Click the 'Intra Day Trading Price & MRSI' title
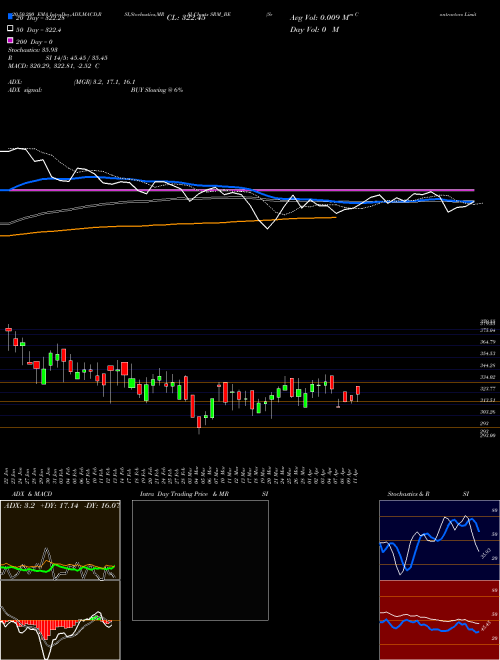Viewport: 500px width, 660px height. [204, 494]
